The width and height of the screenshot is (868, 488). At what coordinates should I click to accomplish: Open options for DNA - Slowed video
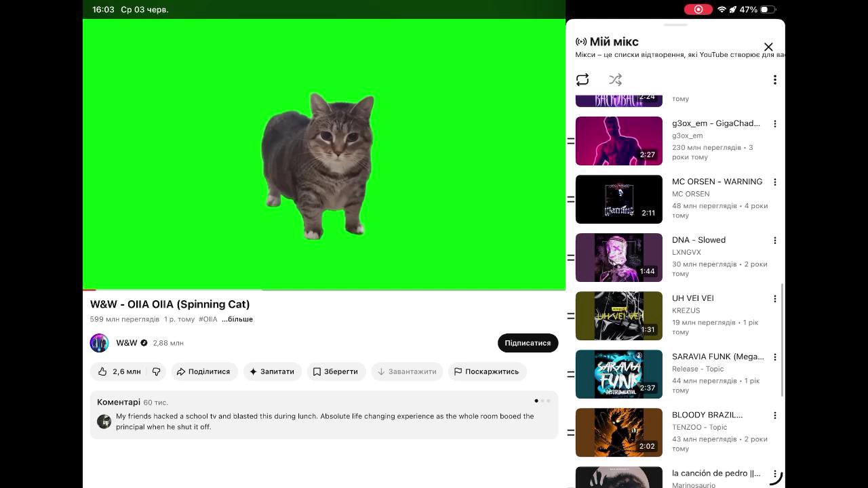coord(774,241)
